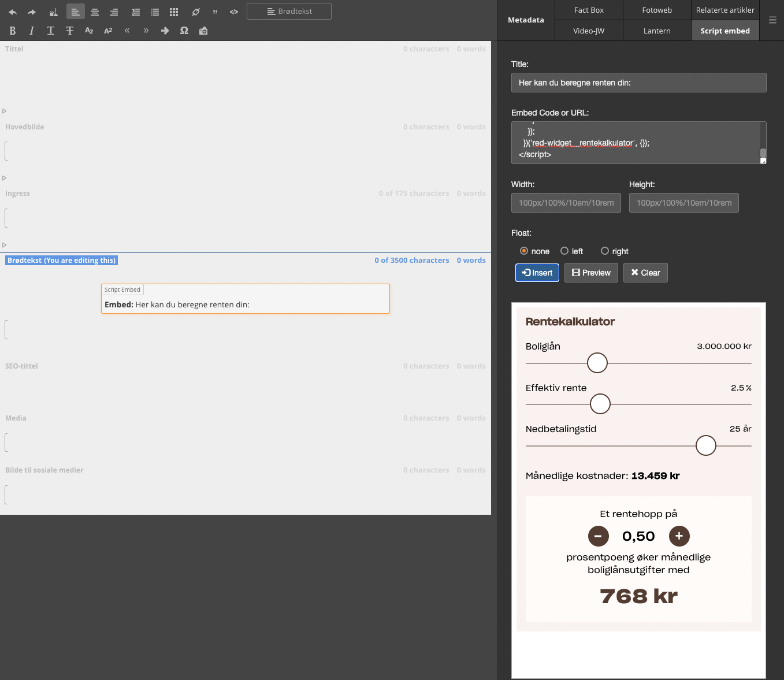Select the Script Embed block in Brødtekst

[246, 299]
